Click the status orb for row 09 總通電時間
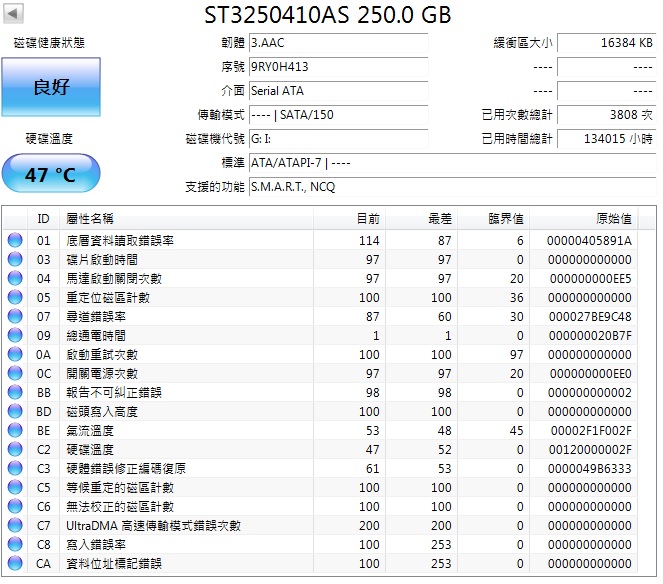 pos(15,336)
